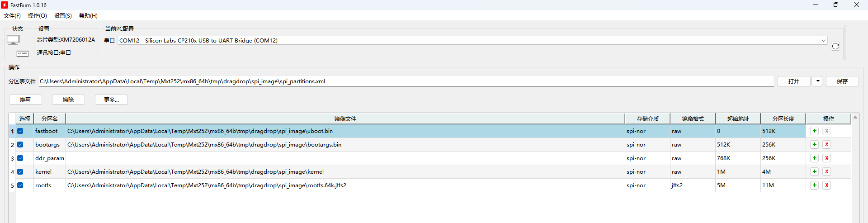Click the scroll up arrow of table scrollbar
This screenshot has height=223, width=868.
point(855,117)
